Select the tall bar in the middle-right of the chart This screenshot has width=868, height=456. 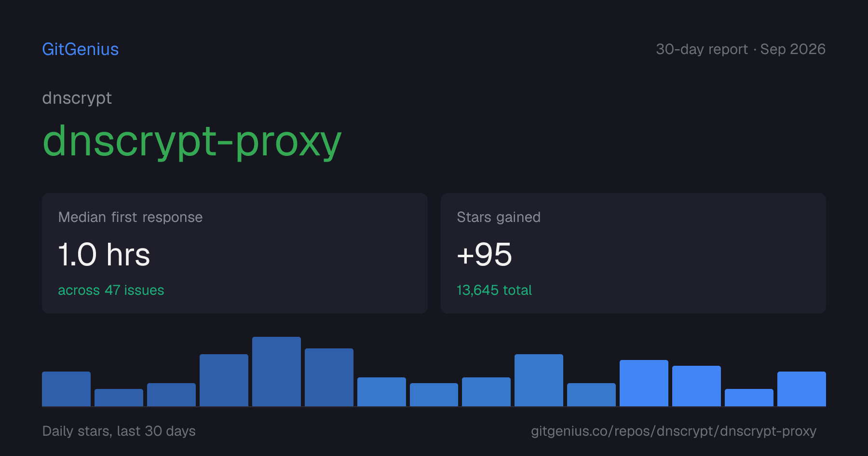click(539, 380)
